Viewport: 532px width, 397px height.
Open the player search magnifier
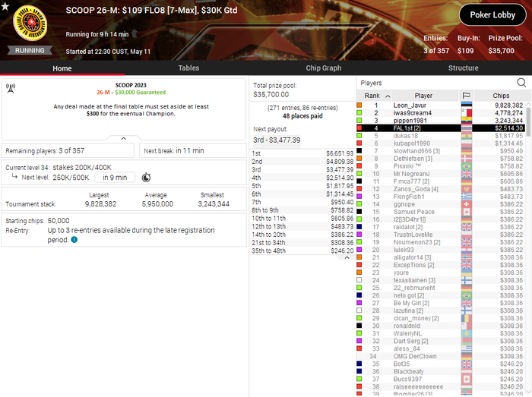click(521, 83)
